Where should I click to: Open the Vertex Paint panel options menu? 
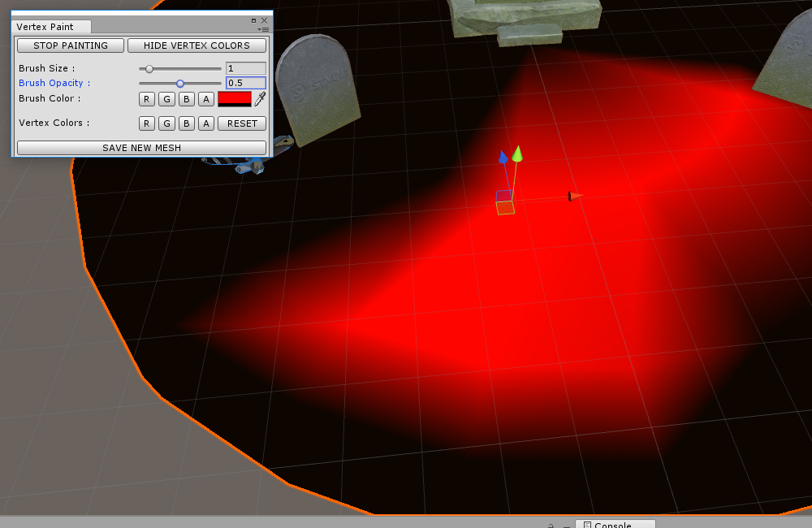pyautogui.click(x=264, y=29)
